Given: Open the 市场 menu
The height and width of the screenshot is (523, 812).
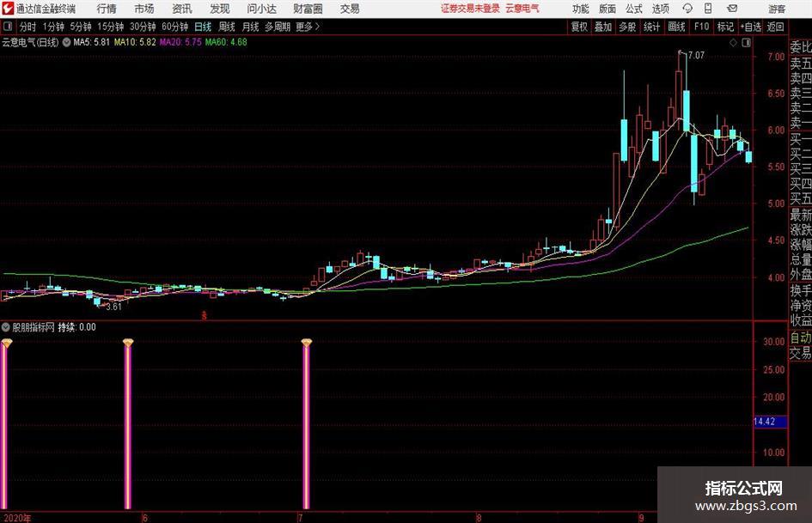Looking at the screenshot, I should click(x=144, y=9).
